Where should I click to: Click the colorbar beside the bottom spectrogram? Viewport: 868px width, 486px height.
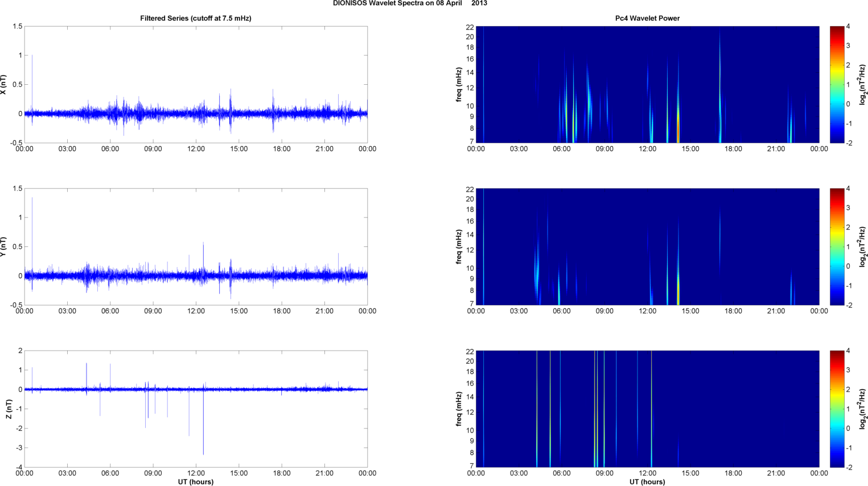[837, 409]
